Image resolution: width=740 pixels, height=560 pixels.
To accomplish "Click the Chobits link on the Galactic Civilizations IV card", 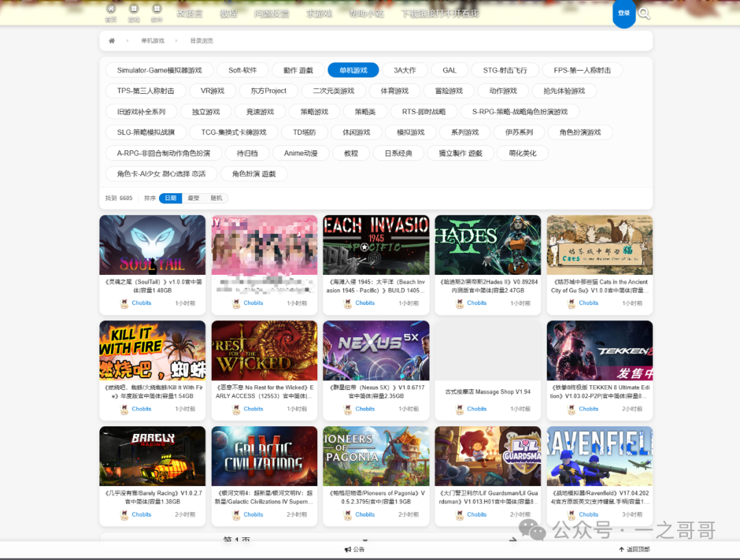I will [x=254, y=515].
